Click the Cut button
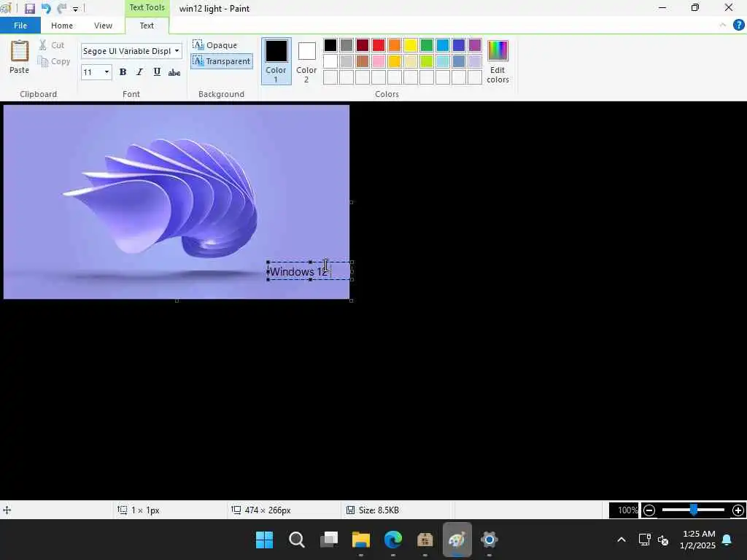747x560 pixels. (x=52, y=45)
